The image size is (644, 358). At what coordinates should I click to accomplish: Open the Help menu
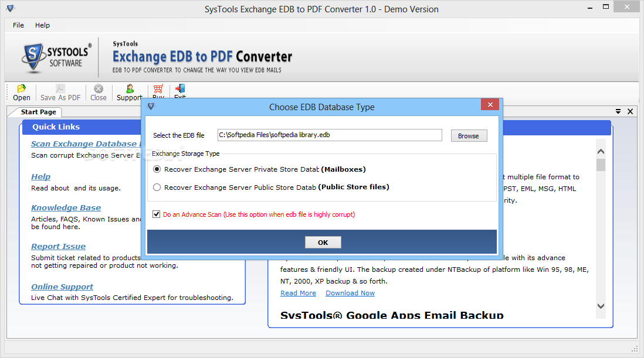42,25
